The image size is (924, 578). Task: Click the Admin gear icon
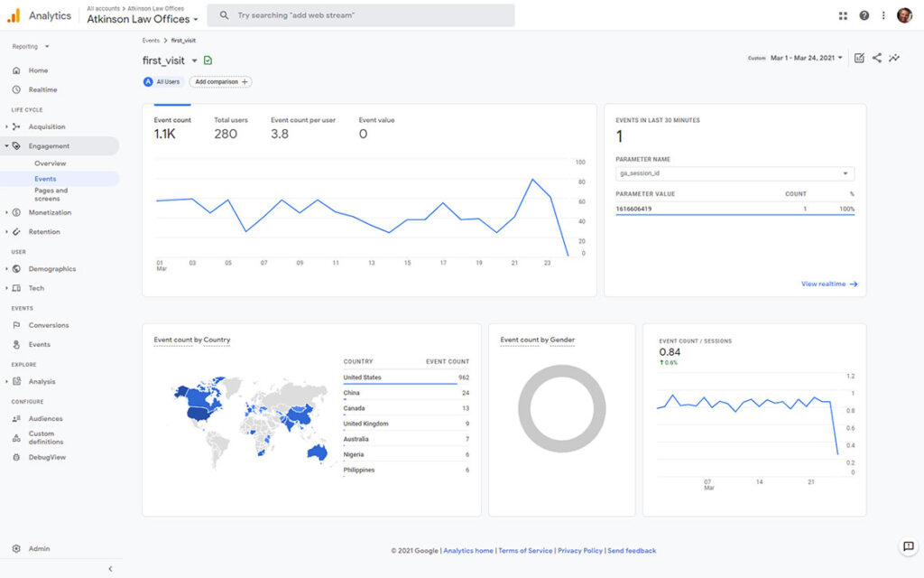click(x=16, y=548)
